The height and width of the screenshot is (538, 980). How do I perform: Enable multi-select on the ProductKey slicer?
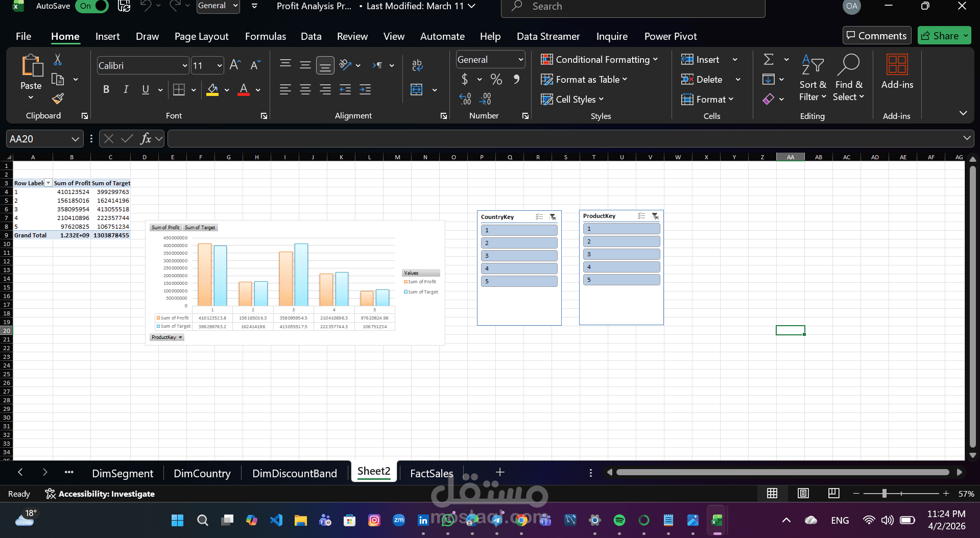pos(641,216)
